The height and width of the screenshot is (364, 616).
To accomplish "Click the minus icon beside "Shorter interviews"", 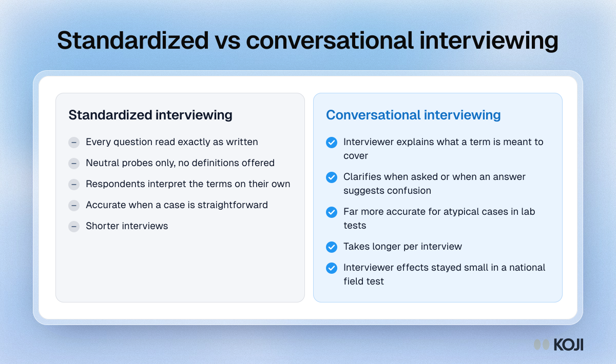I will pos(74,226).
